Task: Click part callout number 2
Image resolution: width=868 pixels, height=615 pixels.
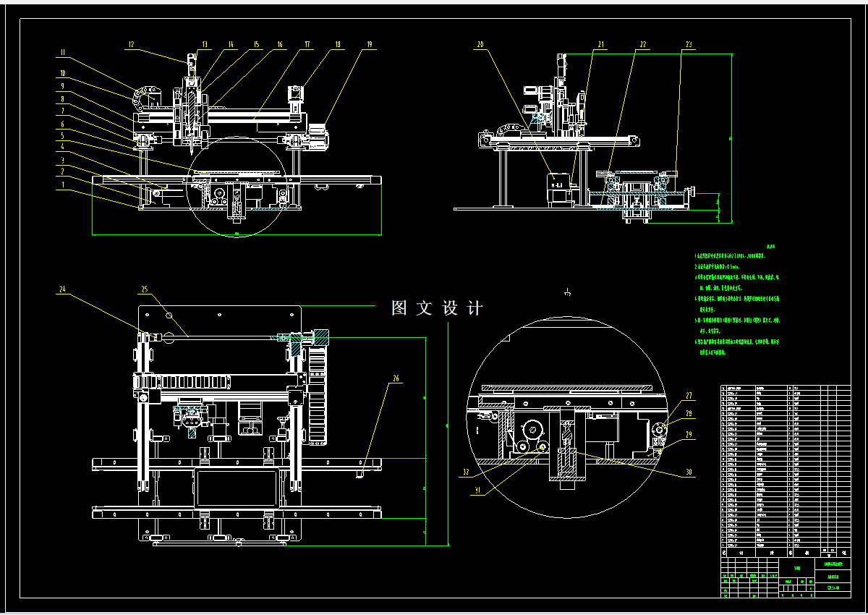Action: point(62,171)
